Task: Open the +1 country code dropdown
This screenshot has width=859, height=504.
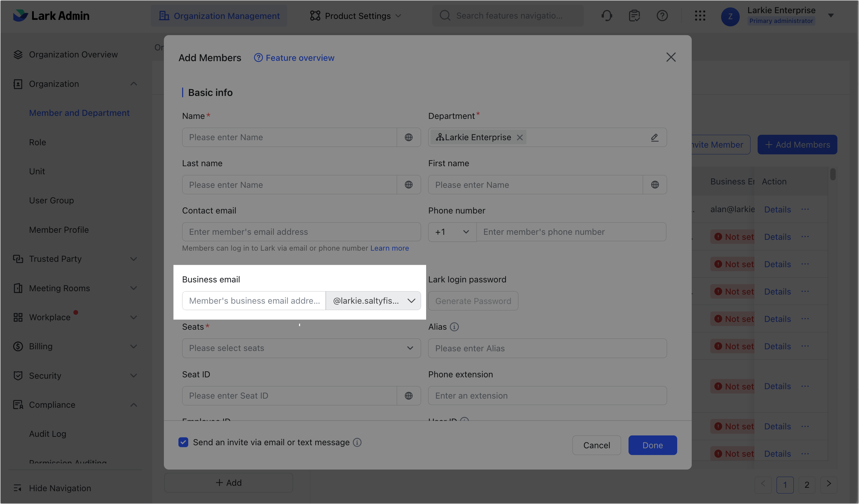Action: [452, 232]
